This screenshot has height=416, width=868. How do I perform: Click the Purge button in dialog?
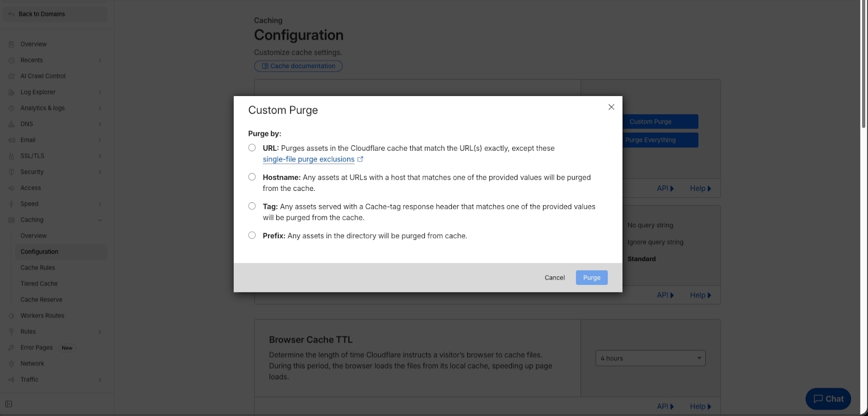click(592, 278)
